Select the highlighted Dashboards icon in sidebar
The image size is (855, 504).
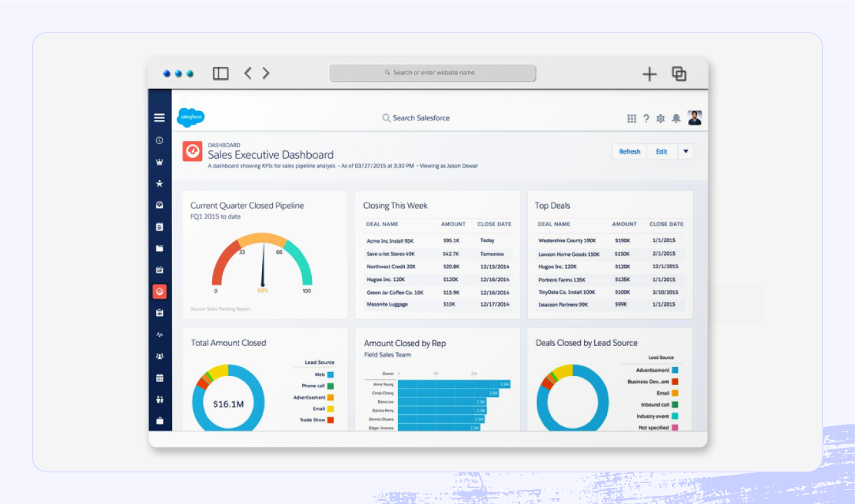coord(159,291)
